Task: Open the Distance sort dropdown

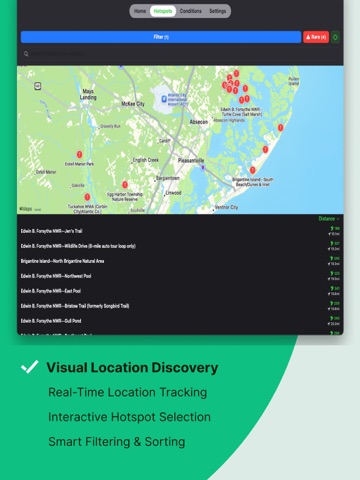Action: (x=329, y=219)
